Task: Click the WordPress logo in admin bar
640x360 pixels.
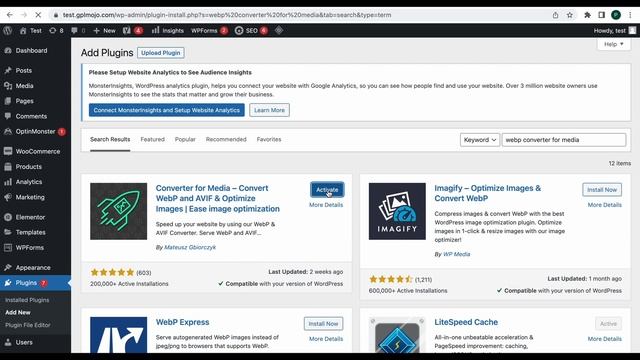Action: (7, 30)
